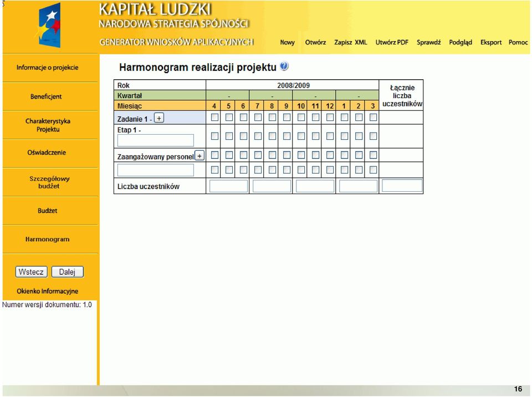Viewport: 532px width, 397px height.
Task: Go to Szczegółowy budżet section
Action: (x=49, y=182)
